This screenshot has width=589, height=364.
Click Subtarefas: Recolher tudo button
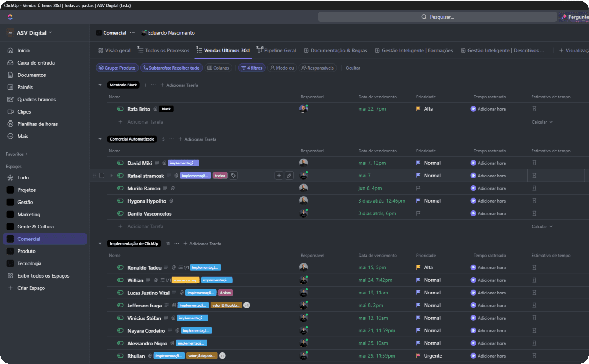171,68
